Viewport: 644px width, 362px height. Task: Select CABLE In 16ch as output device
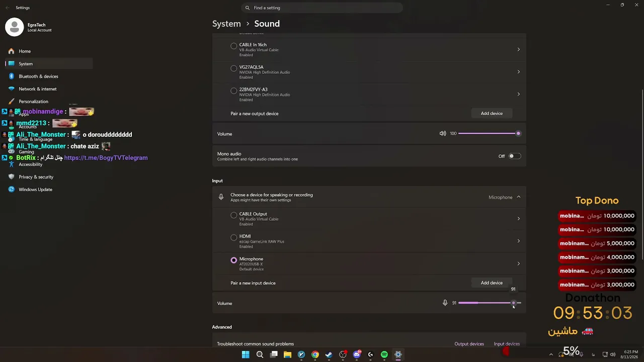click(234, 46)
